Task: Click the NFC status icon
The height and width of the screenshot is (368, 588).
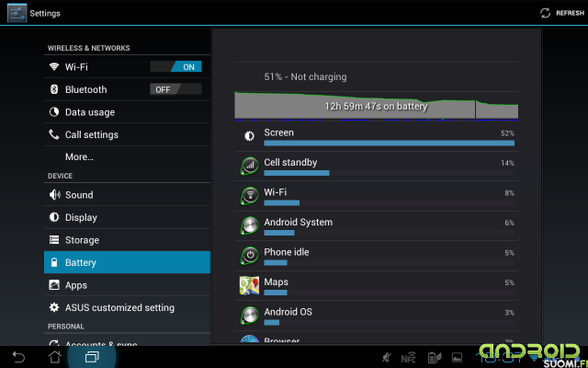Action: 408,358
